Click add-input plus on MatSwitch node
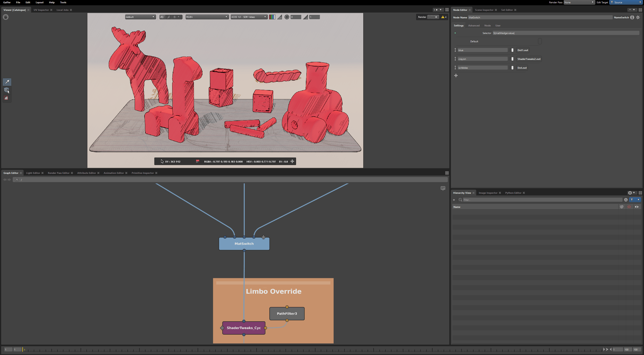This screenshot has height=355, width=644. pyautogui.click(x=263, y=237)
